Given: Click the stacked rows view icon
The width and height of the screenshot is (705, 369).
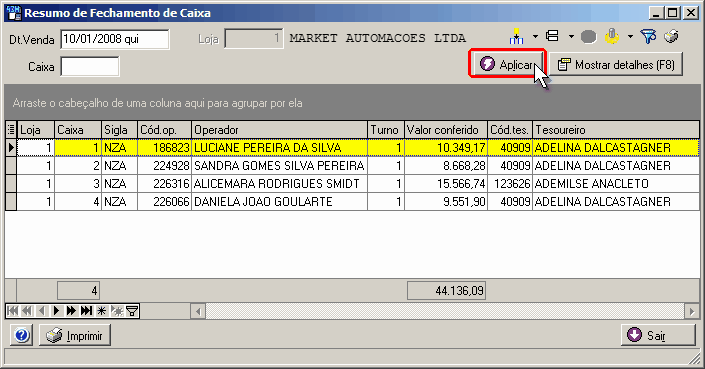Looking at the screenshot, I should (x=552, y=36).
